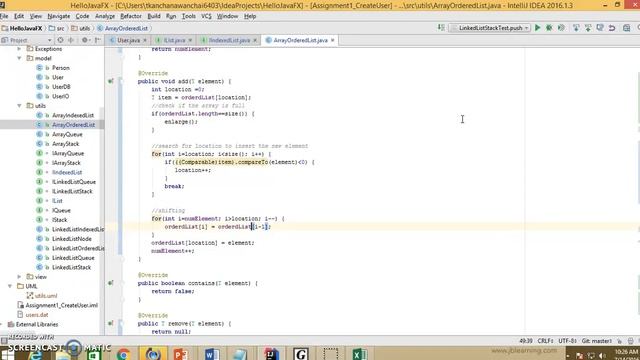Click UTF-8 encoding in status bar
640x360 pixels.
coord(567,341)
